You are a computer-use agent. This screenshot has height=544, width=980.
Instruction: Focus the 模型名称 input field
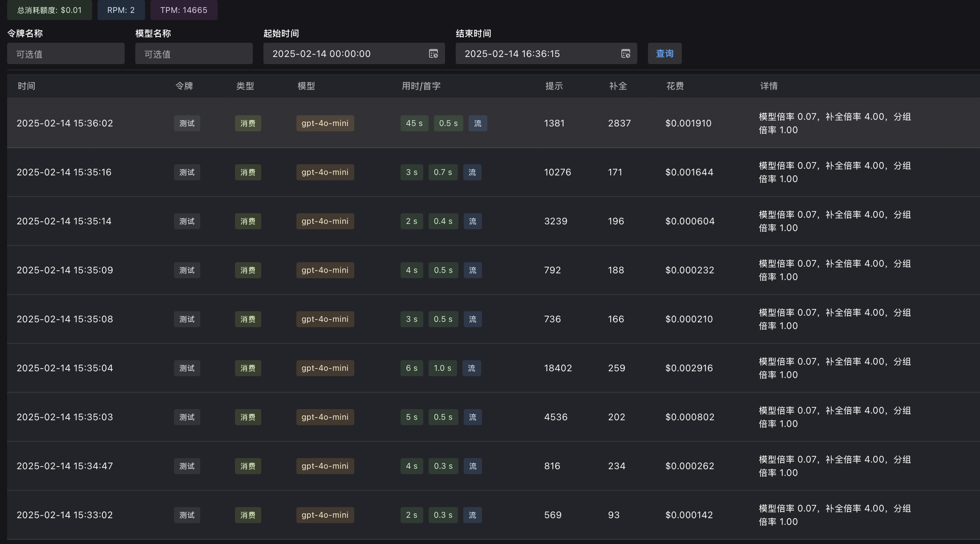click(194, 54)
